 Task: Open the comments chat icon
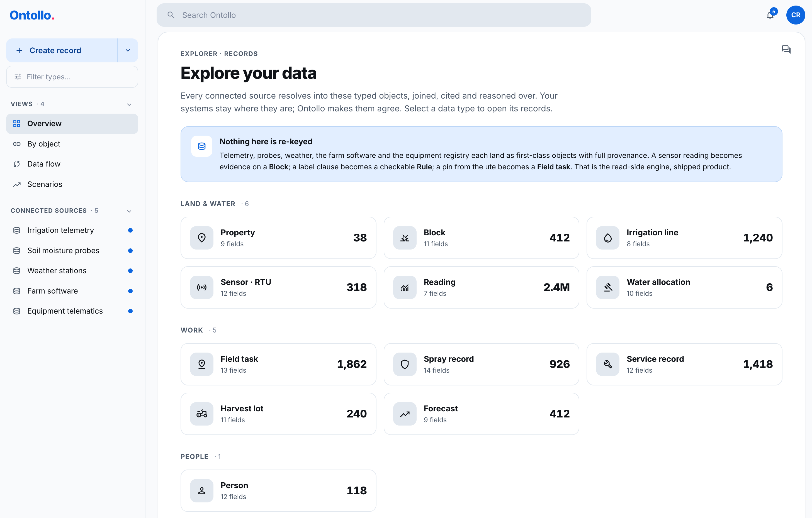pyautogui.click(x=786, y=50)
